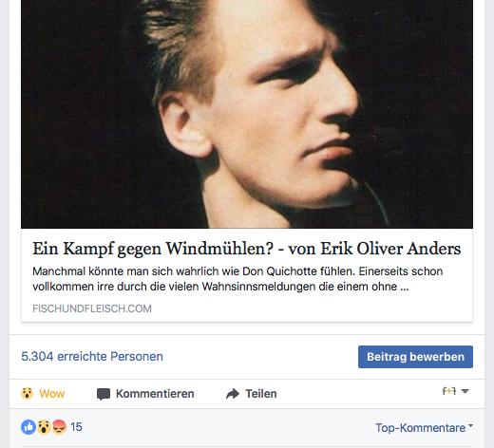This screenshot has width=494, height=448.
Task: Toggle the yellow Wow reaction label
Action: click(x=52, y=394)
